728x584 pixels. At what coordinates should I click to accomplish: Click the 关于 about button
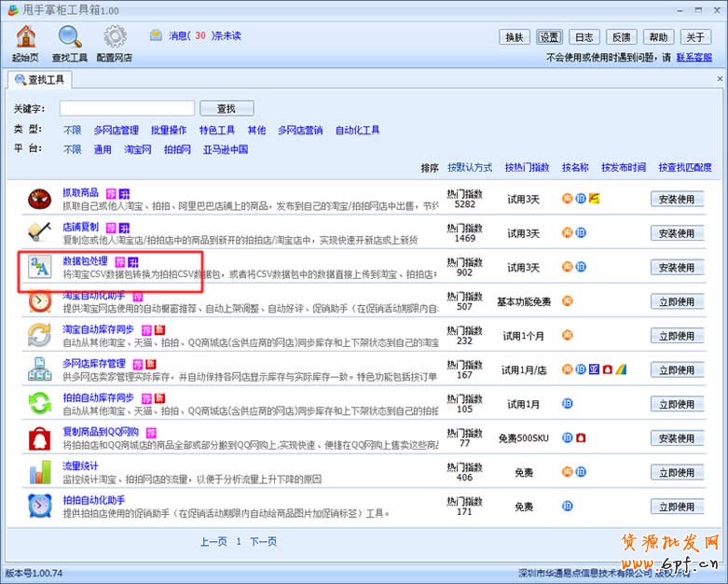click(x=695, y=37)
